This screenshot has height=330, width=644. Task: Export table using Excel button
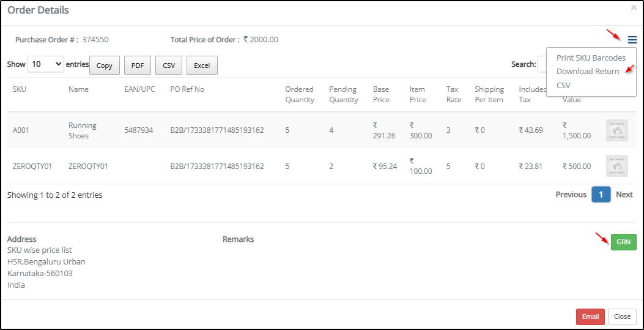[202, 66]
